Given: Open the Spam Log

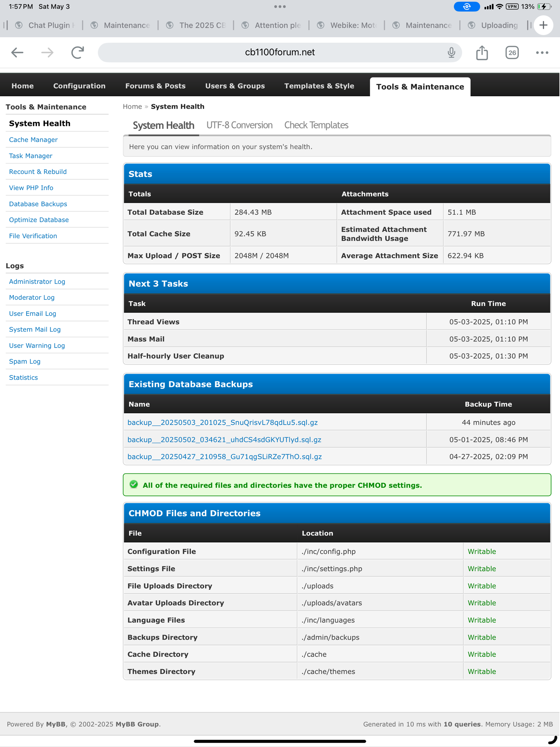Looking at the screenshot, I should tap(25, 361).
